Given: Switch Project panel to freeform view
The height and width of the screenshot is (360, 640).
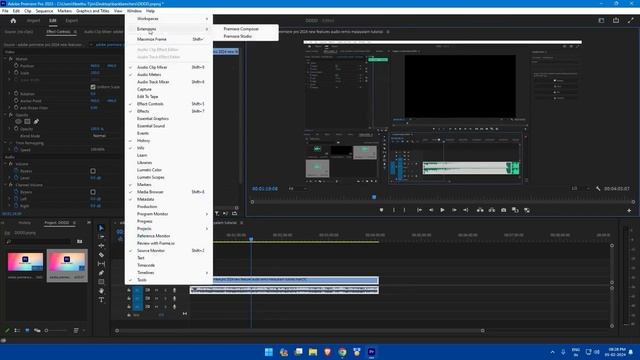Looking at the screenshot, I should [x=37, y=330].
